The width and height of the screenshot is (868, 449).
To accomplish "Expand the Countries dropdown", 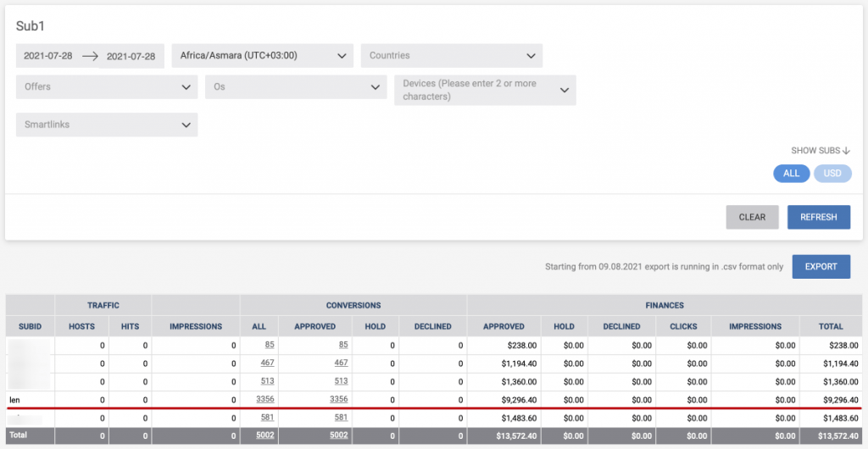I will coord(451,56).
